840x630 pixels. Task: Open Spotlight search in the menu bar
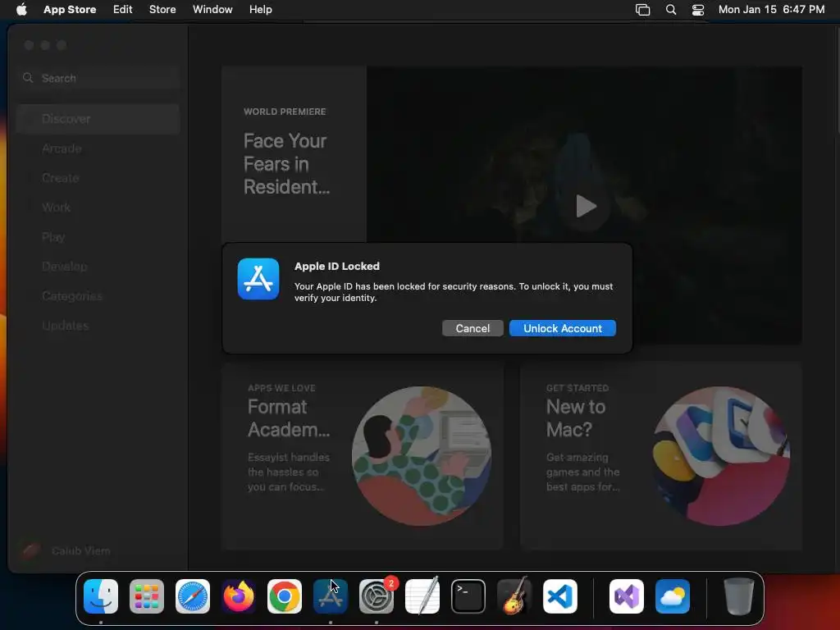671,10
